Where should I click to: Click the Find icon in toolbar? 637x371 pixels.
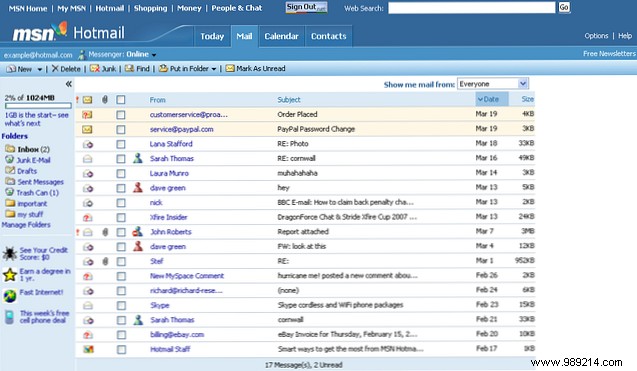pyautogui.click(x=130, y=68)
